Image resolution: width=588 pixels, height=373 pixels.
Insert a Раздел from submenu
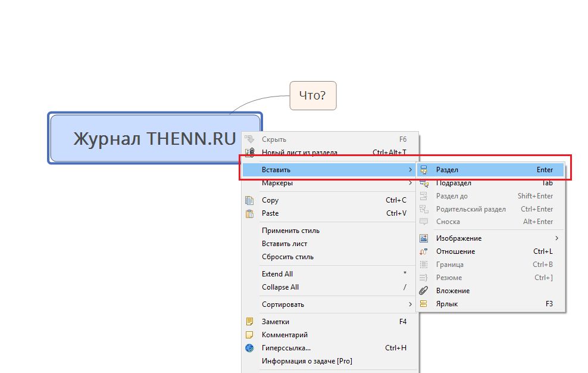[490, 170]
